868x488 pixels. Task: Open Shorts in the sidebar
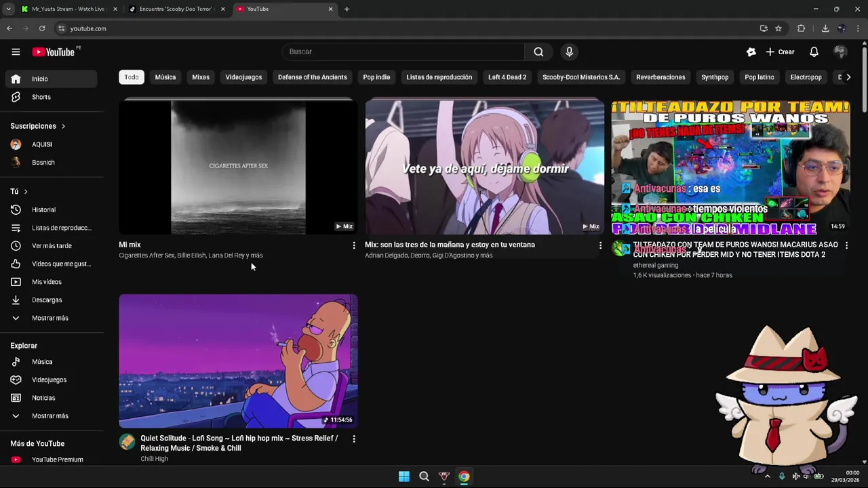coord(51,97)
